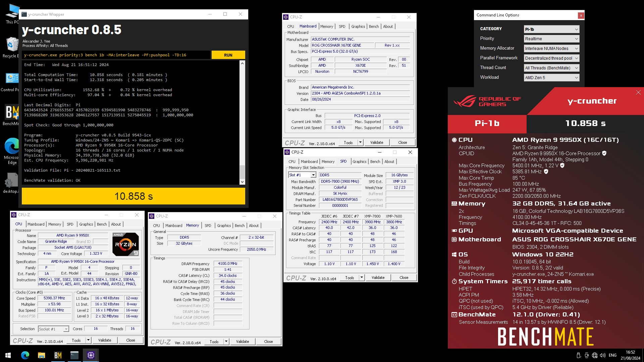Expand Tools arrow in Mainboard CPU-Z window
The height and width of the screenshot is (362, 644).
pyautogui.click(x=360, y=142)
